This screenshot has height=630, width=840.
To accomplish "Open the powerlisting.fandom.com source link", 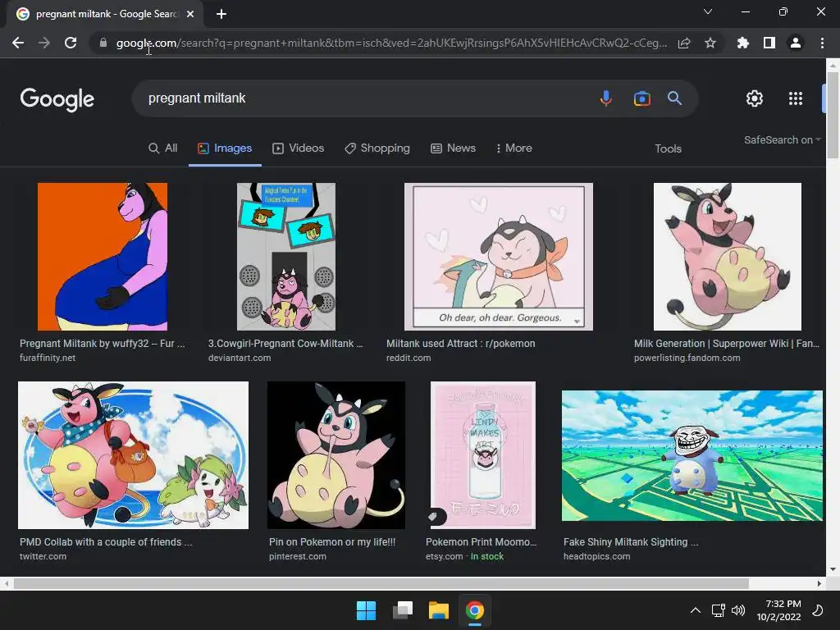I will pyautogui.click(x=687, y=358).
